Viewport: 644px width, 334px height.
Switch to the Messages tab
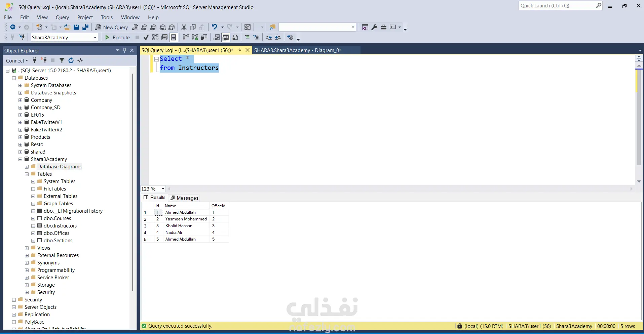184,198
